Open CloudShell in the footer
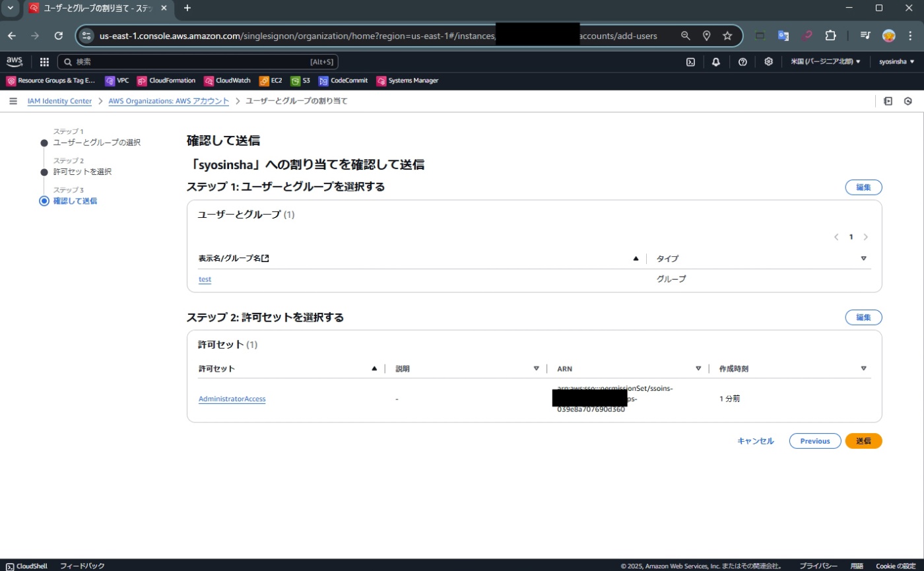Screen dimensions: 924x571 pos(27,566)
